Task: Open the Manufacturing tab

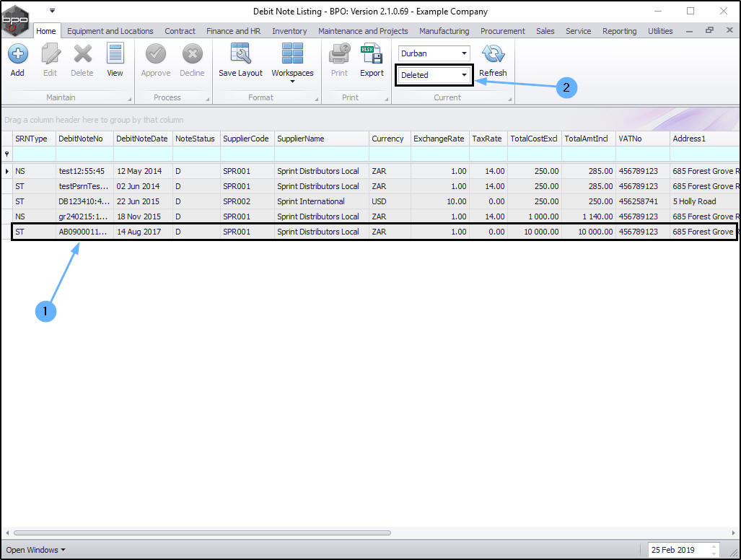Action: coord(444,31)
